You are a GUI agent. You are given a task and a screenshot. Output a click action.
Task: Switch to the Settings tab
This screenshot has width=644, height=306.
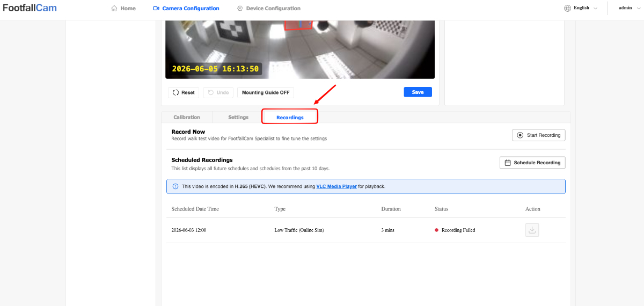click(x=238, y=117)
